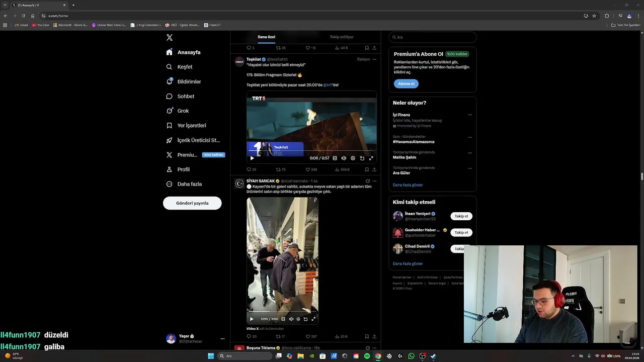
Task: Open the #HocamızıAlamazsınız trending topic
Action: [414, 142]
